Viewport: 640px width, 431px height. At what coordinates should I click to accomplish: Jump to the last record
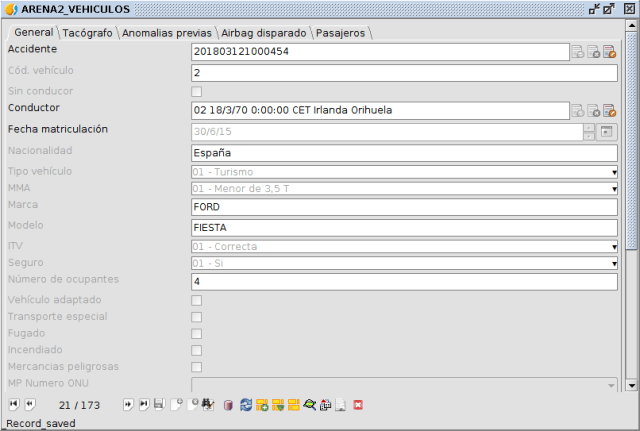coord(144,405)
